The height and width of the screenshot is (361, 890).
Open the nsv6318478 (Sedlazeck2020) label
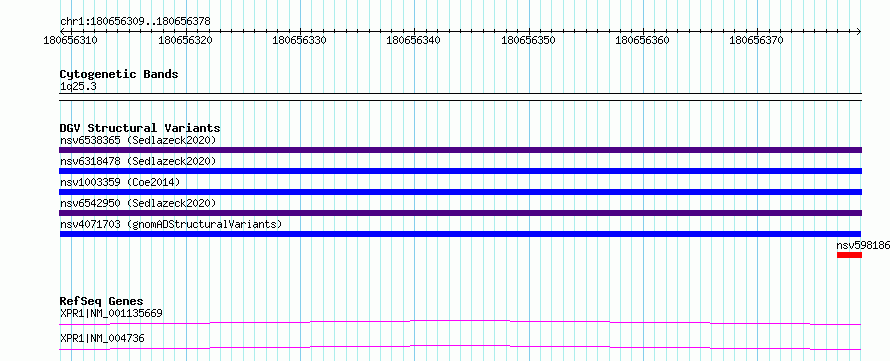(138, 161)
